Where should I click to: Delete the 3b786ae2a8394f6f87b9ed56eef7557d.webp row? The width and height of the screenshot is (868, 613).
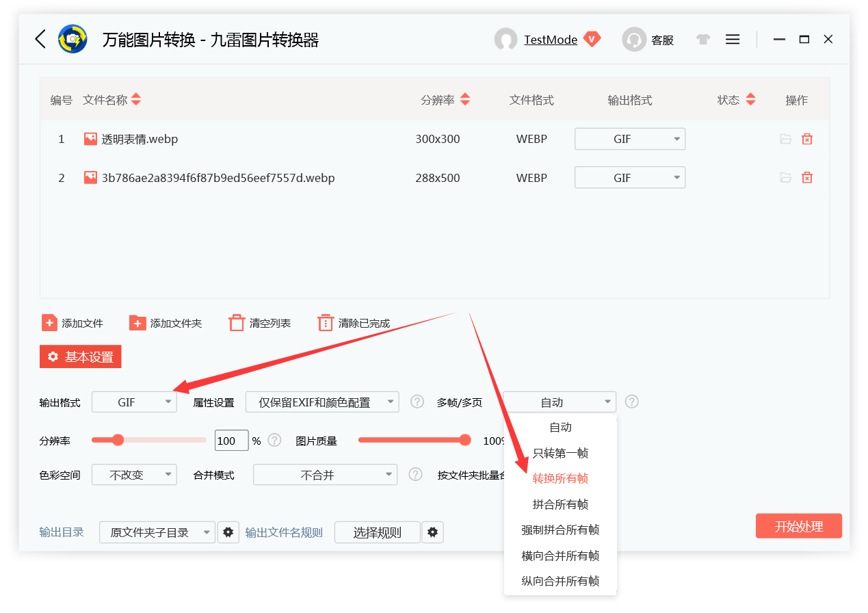[x=807, y=178]
